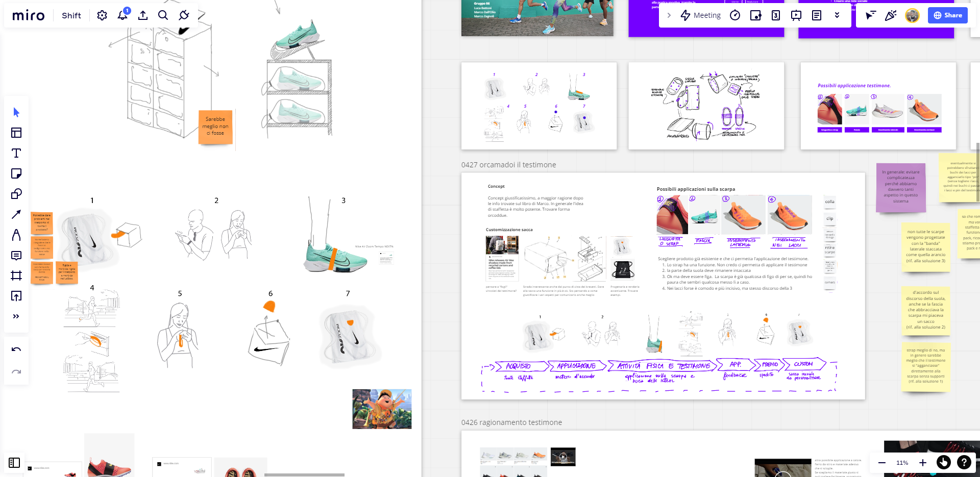Expand the double chevron-down in meeting toolbar

(x=837, y=15)
